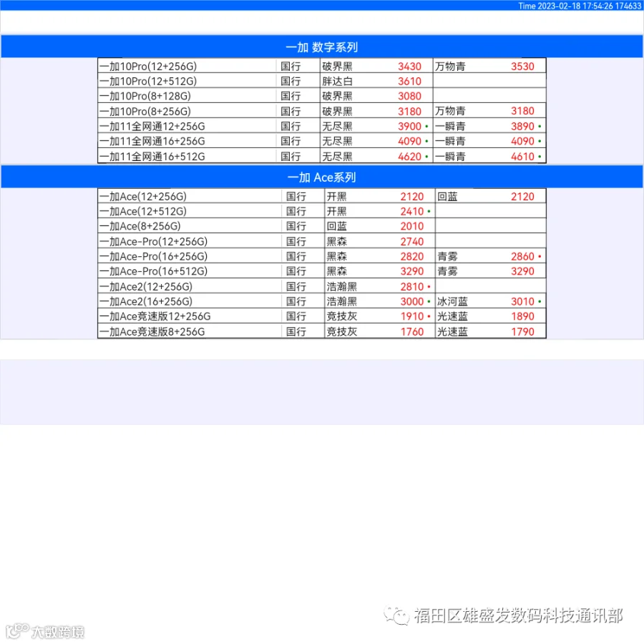Viewport: 644px width, 644px height.
Task: Click price 3430 for 破界黑
Action: tap(409, 66)
